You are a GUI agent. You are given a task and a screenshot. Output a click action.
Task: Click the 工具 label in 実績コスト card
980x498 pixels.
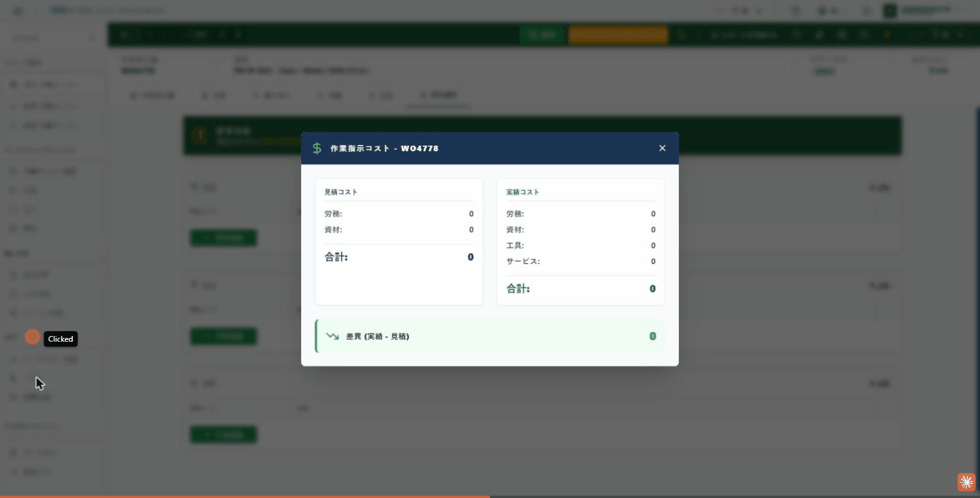[515, 245]
